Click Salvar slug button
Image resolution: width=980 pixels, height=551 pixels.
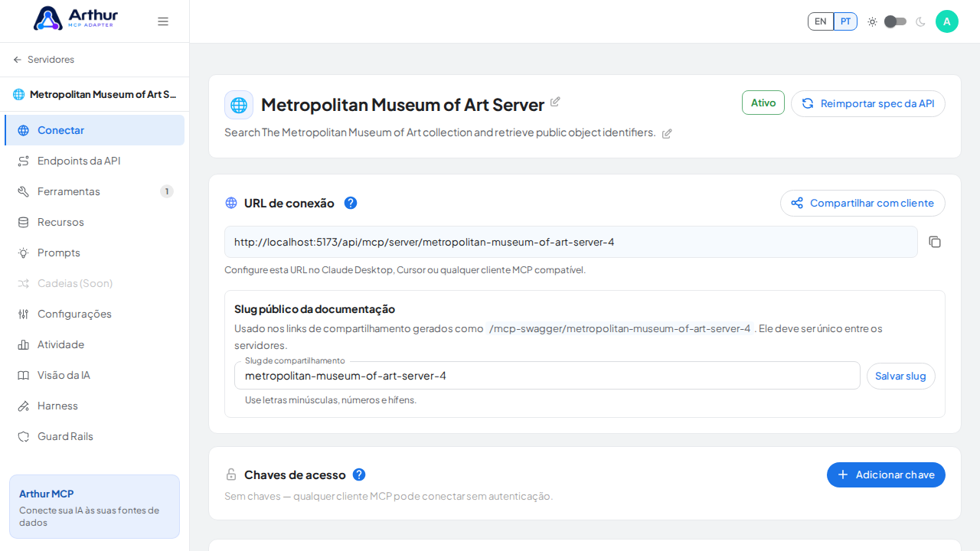pyautogui.click(x=901, y=376)
